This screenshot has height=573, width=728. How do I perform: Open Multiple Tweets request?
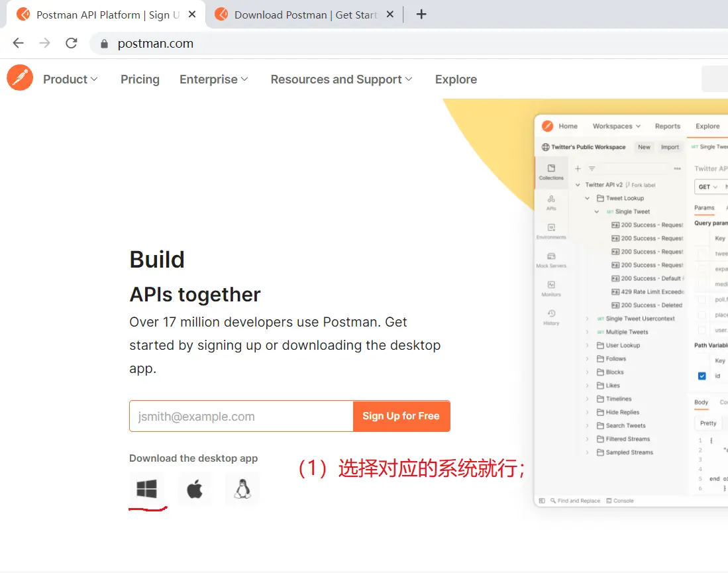623,332
